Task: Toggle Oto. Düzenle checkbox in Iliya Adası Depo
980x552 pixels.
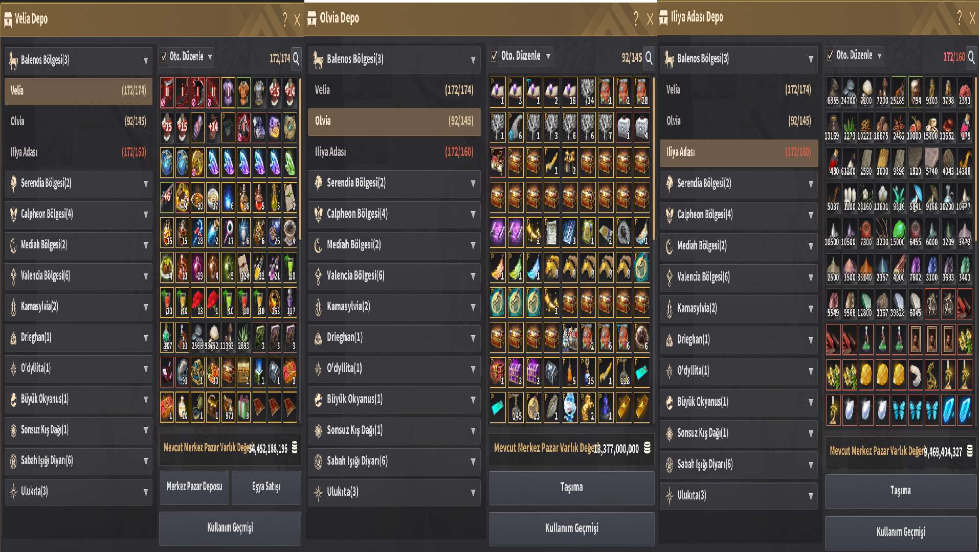Action: (x=830, y=55)
